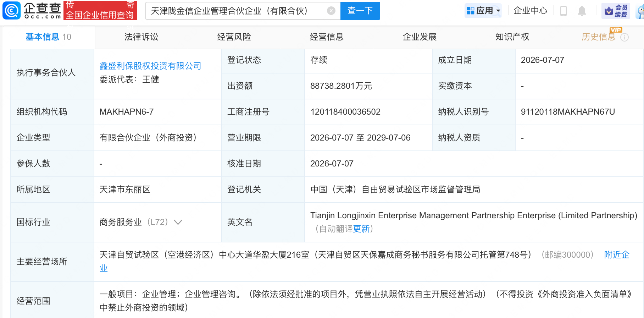This screenshot has width=644, height=318.
Task: Click the 附近企业 link
Action: (617, 255)
